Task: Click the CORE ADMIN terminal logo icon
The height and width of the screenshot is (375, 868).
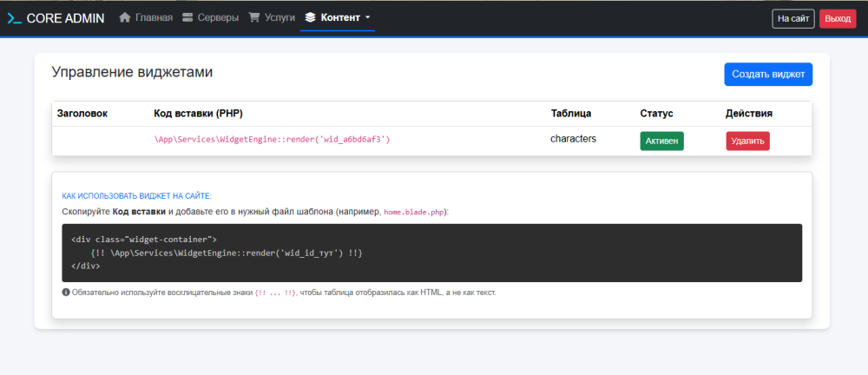Action: pos(14,17)
